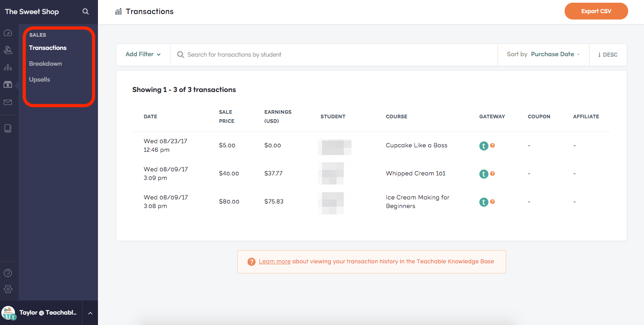This screenshot has height=325, width=644.
Task: Open the search icon beside The Sweet Shop
Action: point(85,11)
